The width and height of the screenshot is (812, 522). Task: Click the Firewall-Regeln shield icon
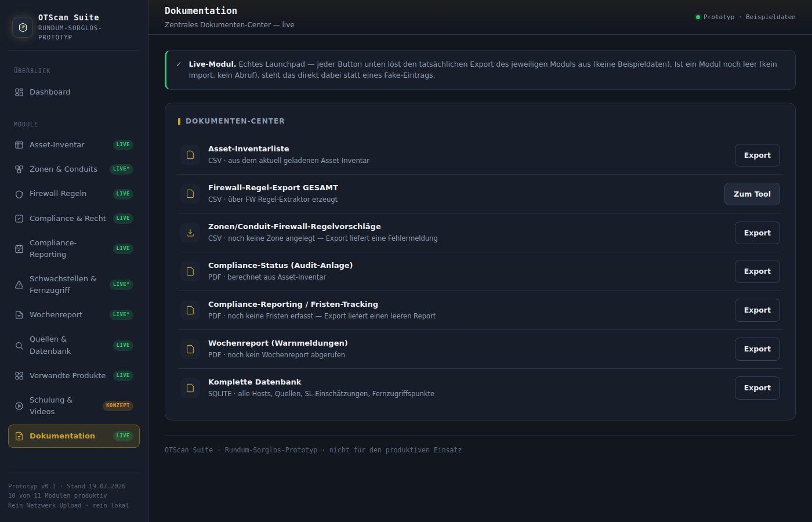19,194
